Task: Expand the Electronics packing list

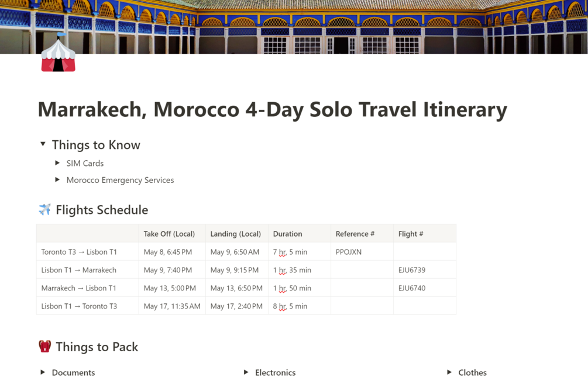Action: [x=246, y=372]
